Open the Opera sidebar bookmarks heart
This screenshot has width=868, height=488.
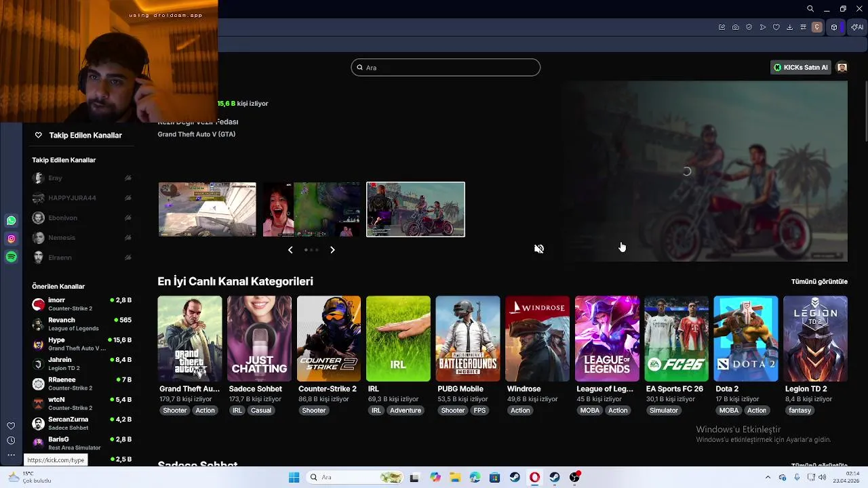(x=11, y=426)
